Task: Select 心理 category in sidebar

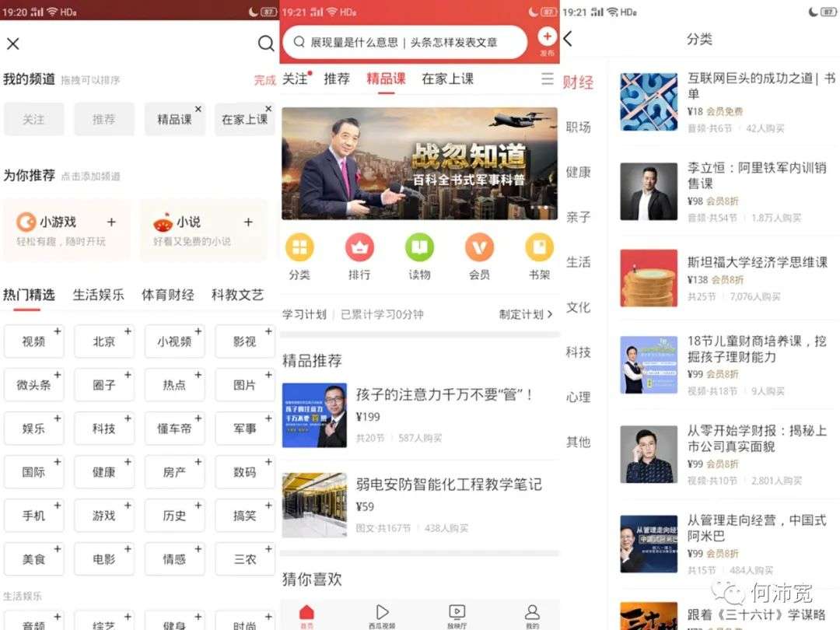Action: click(x=578, y=397)
